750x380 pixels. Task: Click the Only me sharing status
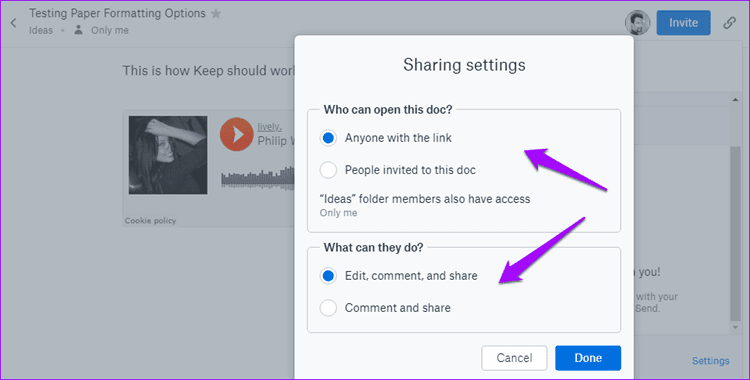[110, 30]
